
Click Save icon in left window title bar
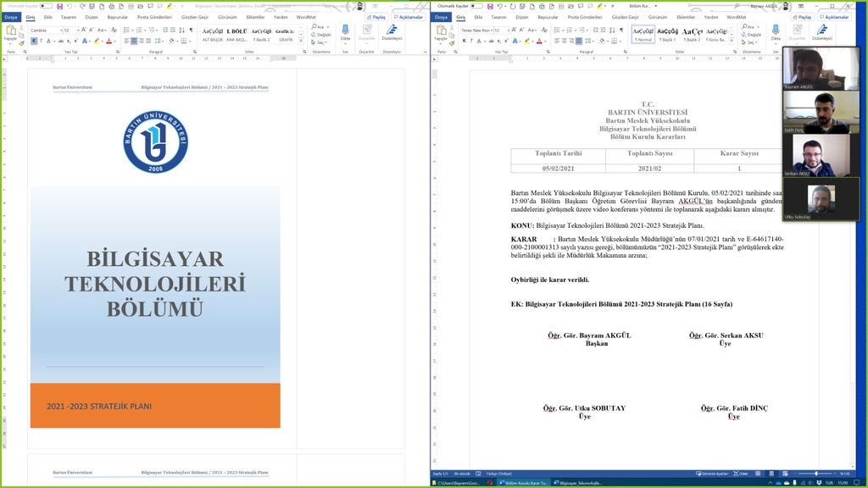pos(59,6)
